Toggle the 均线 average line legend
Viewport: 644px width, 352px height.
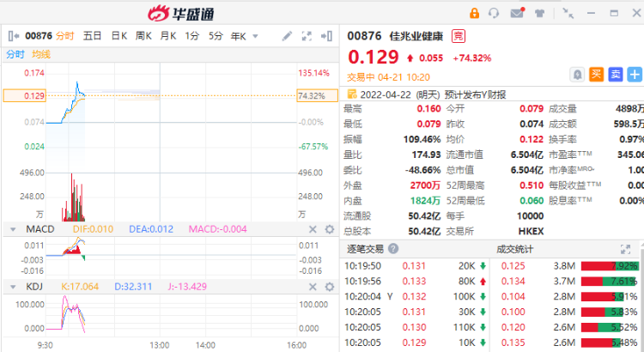click(x=41, y=54)
